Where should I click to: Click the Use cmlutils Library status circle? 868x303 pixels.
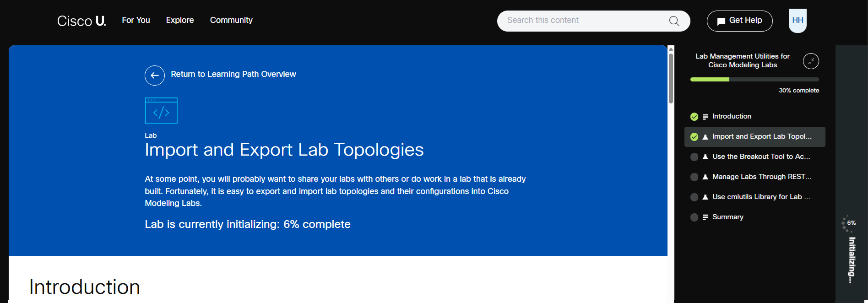(694, 197)
